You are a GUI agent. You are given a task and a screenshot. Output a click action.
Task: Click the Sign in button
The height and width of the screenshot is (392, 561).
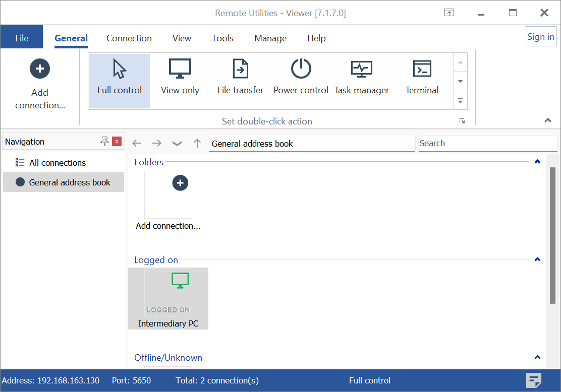click(x=540, y=37)
